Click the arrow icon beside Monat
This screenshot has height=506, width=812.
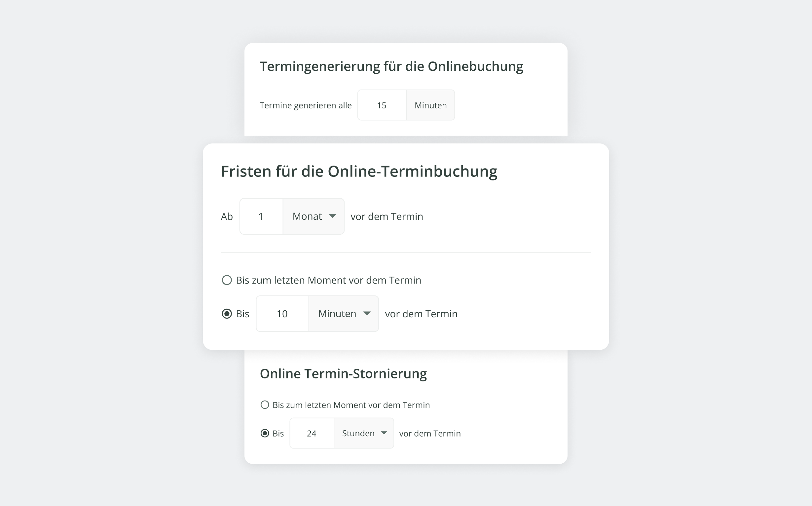click(332, 216)
